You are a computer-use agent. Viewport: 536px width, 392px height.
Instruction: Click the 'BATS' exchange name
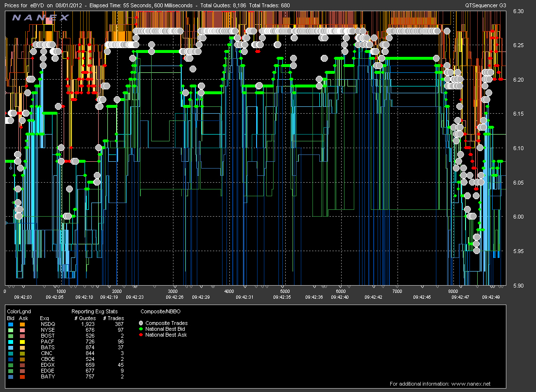pyautogui.click(x=48, y=347)
